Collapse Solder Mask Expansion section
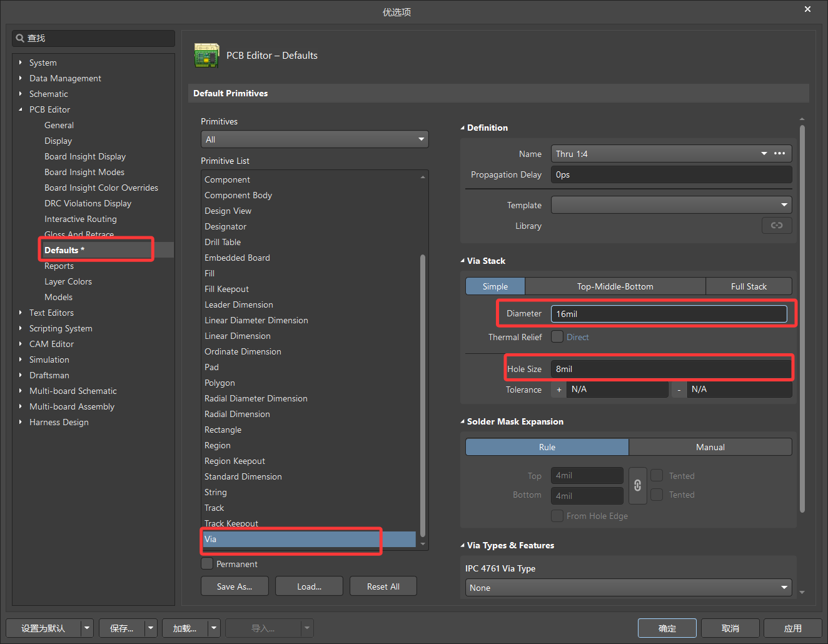 463,421
